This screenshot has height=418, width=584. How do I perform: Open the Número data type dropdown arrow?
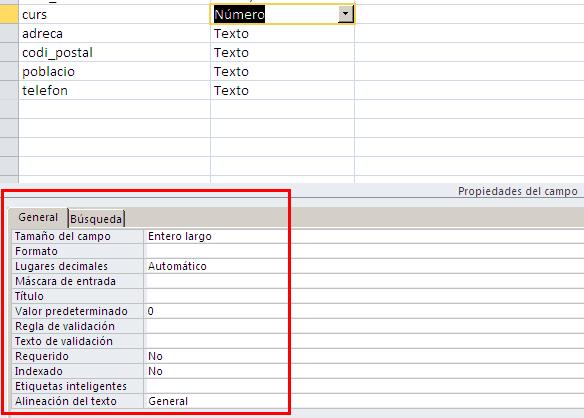pos(345,15)
